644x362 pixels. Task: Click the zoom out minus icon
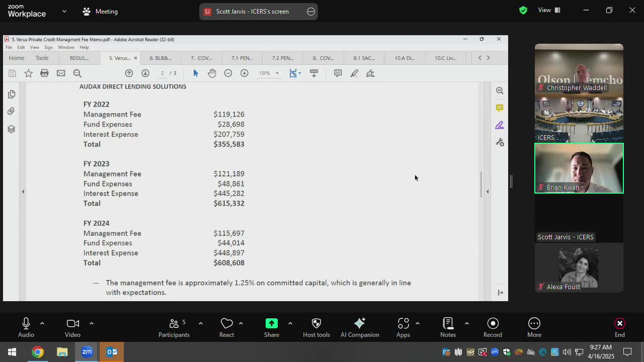228,73
